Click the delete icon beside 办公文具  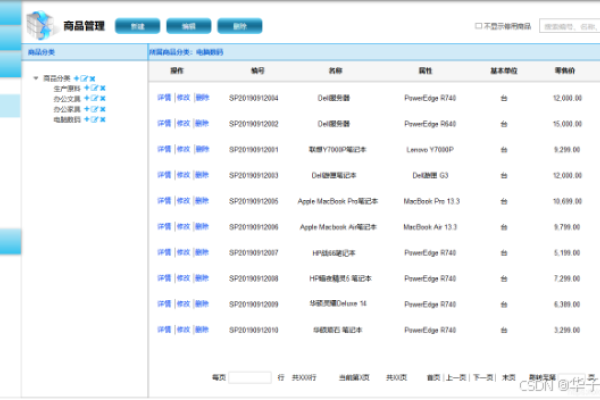(102, 98)
